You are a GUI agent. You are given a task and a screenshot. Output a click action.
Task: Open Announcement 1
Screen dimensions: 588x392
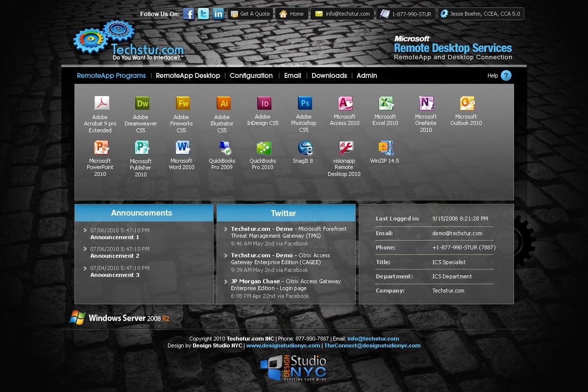click(x=115, y=237)
